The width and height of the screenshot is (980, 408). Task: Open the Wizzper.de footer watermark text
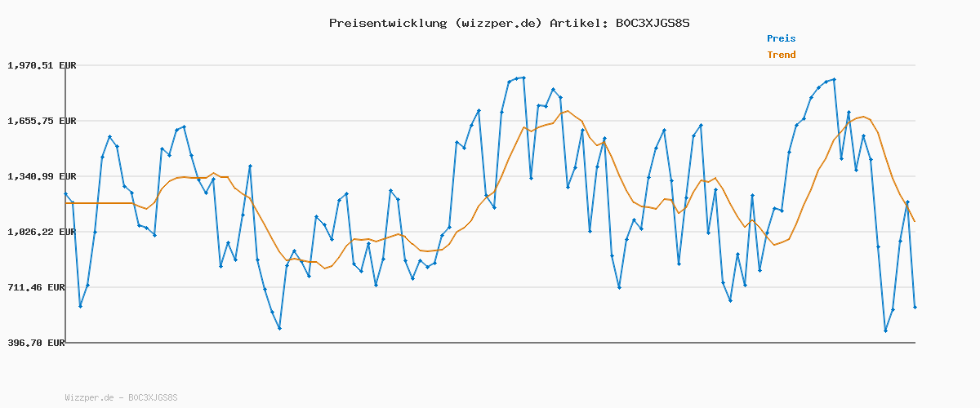click(x=121, y=397)
